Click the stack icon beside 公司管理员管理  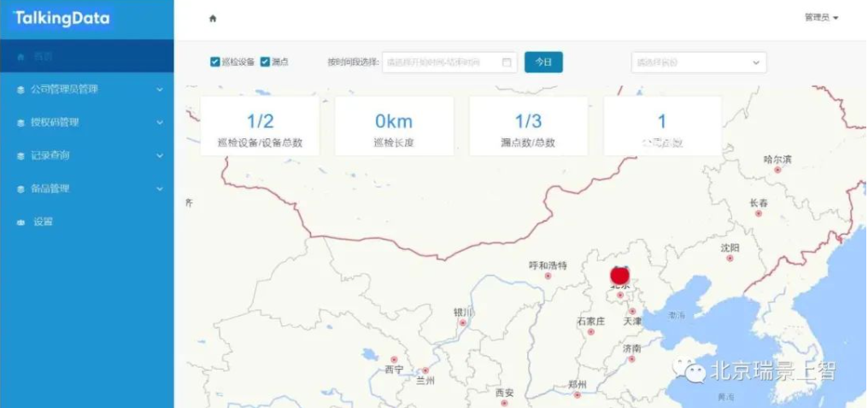21,90
